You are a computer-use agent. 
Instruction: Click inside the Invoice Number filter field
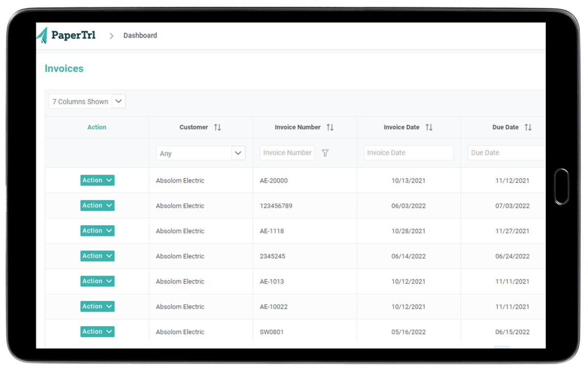click(287, 153)
